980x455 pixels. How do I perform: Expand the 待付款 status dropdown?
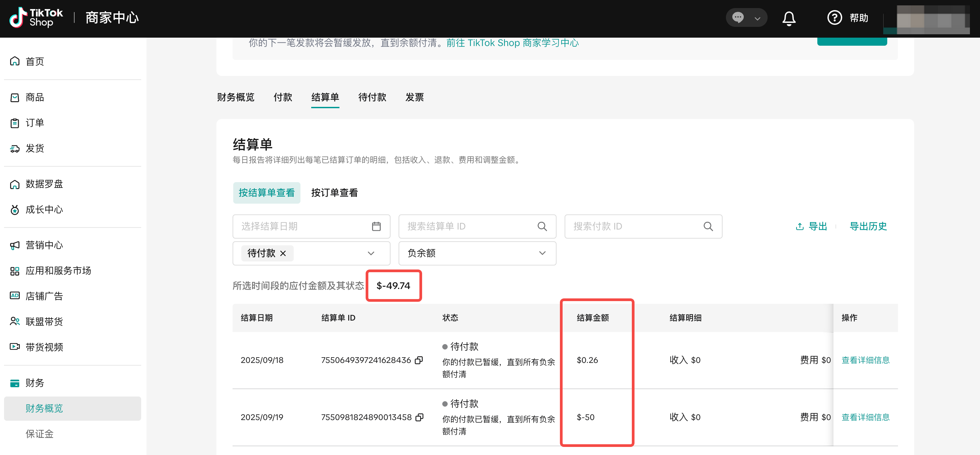pyautogui.click(x=371, y=253)
